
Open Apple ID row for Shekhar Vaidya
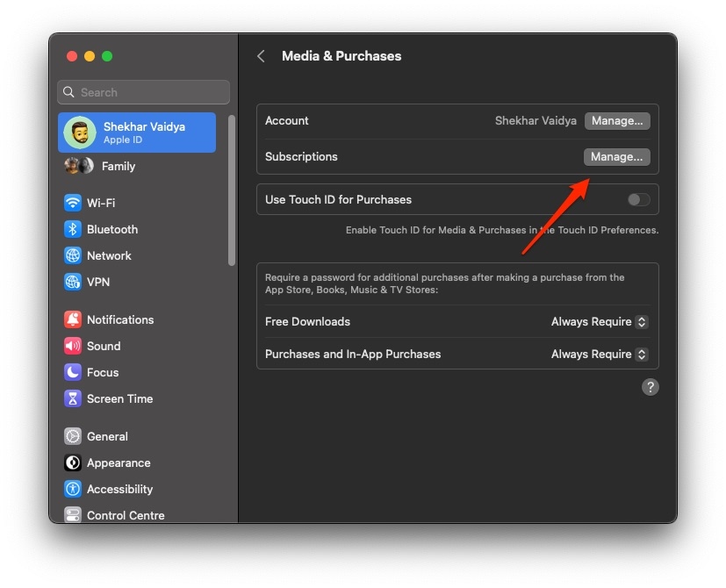137,133
